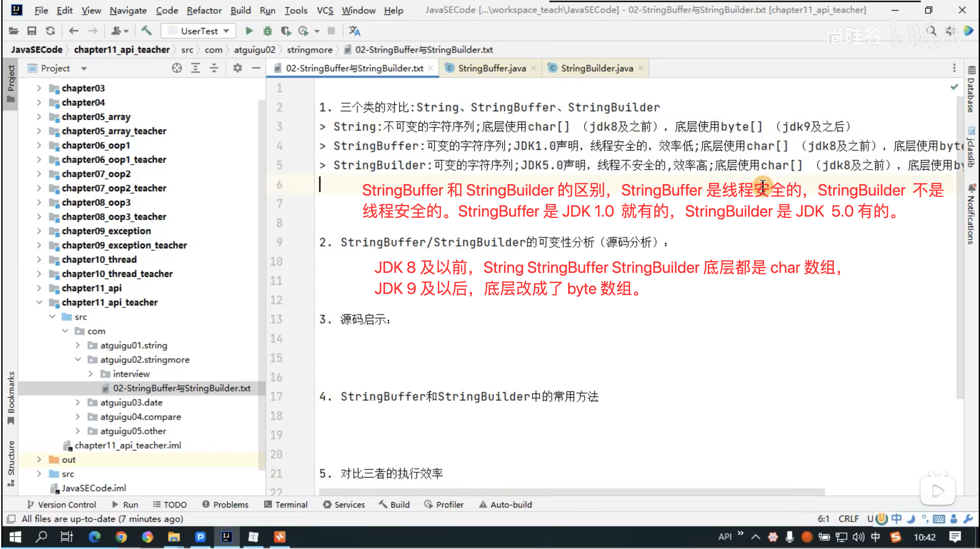This screenshot has width=980, height=549.
Task: Click the Save All disk icon
Action: 32,31
